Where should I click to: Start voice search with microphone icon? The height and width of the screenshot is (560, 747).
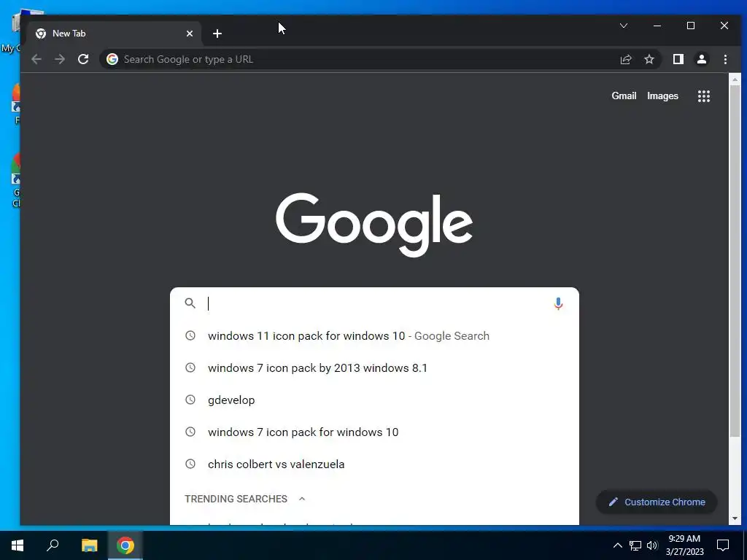[558, 303]
